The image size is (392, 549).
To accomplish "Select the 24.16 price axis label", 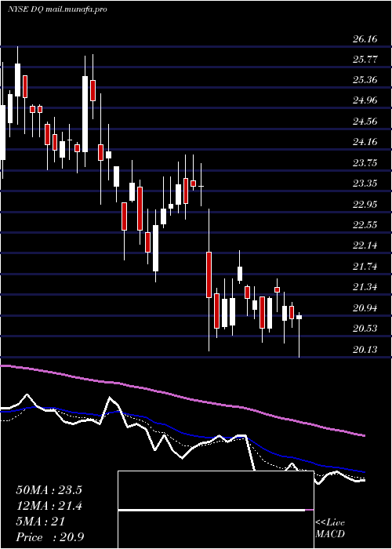I will click(x=365, y=143).
